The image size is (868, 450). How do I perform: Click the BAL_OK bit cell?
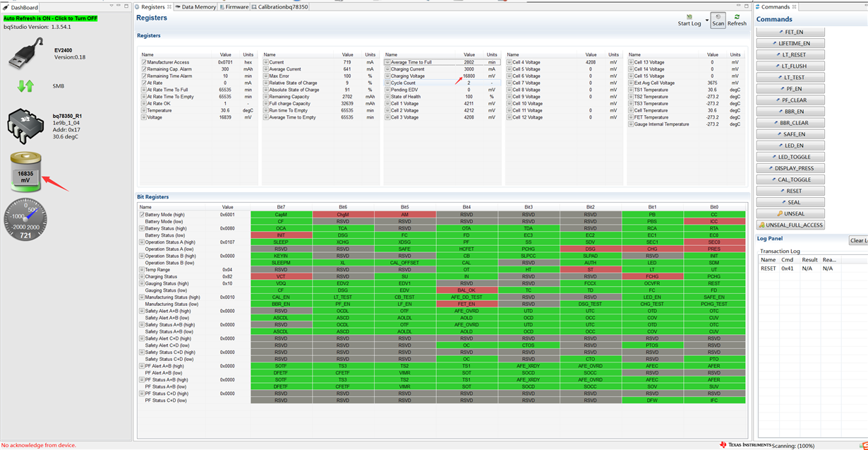pyautogui.click(x=466, y=290)
